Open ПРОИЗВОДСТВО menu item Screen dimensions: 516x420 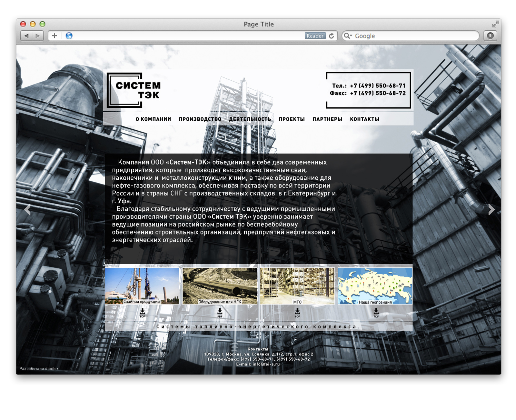tap(200, 119)
